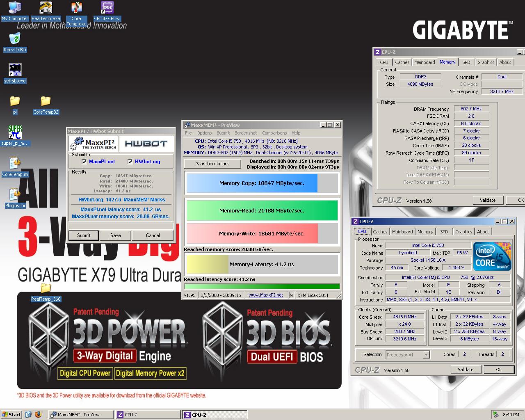
Task: Open the Comparisons menu in MaxxMEM²
Action: 274,133
